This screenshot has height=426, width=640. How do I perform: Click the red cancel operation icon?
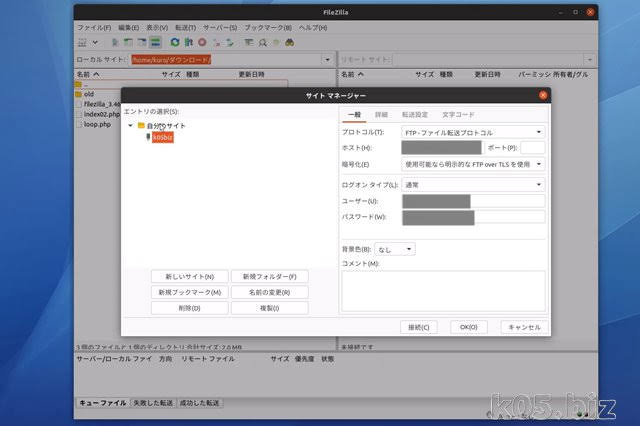(x=202, y=42)
